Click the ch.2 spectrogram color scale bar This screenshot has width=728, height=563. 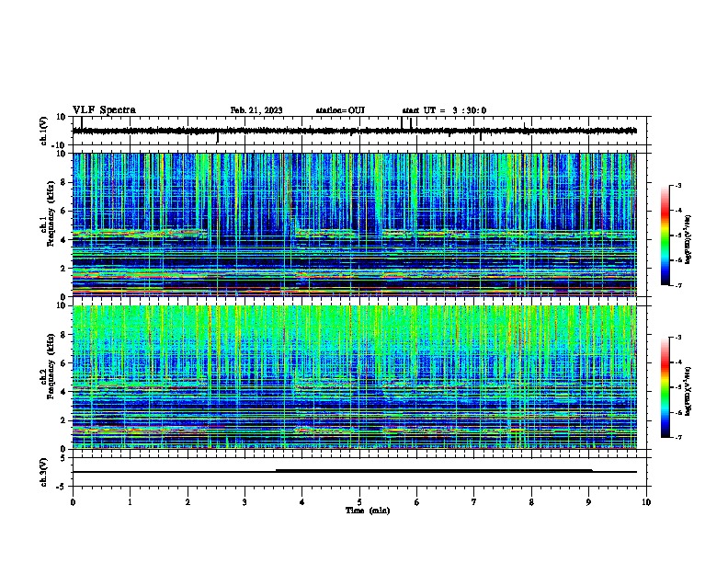(665, 387)
